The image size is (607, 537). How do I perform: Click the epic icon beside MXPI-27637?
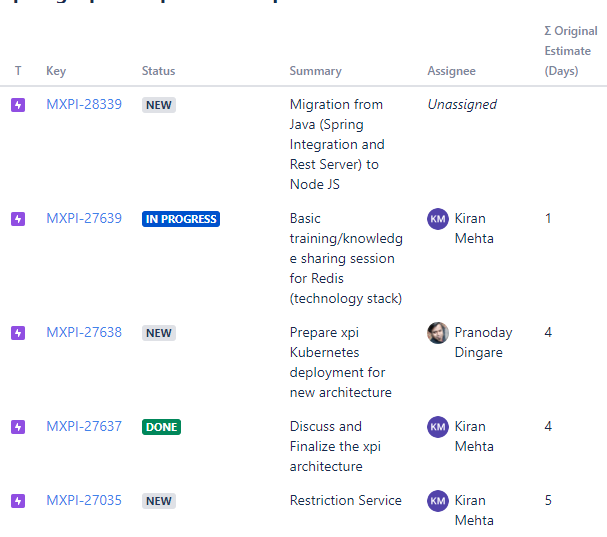18,427
